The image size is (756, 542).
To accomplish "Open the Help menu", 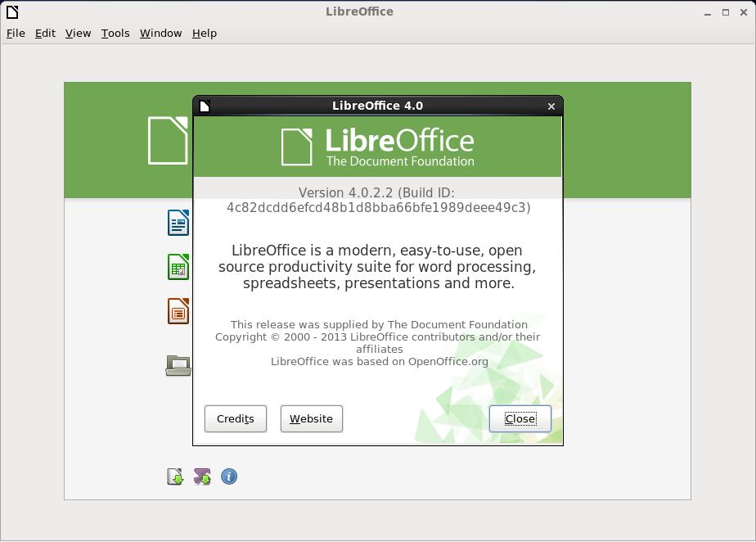I will coord(205,34).
